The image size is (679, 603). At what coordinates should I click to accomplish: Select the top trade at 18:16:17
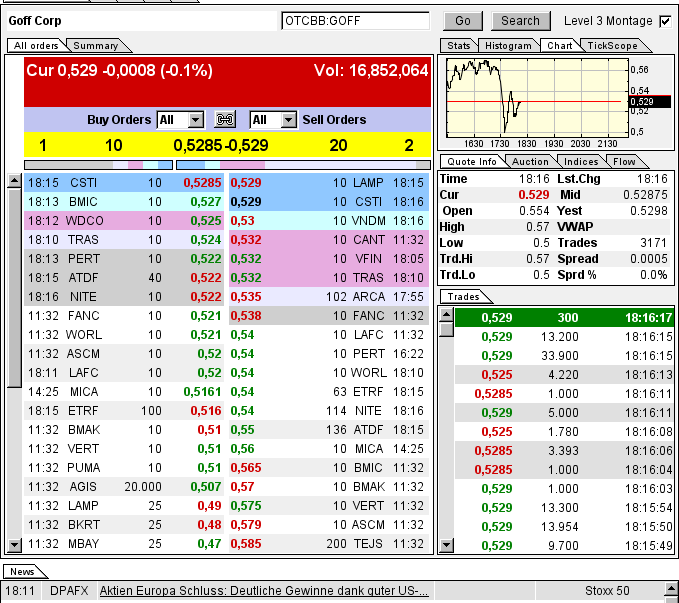564,318
